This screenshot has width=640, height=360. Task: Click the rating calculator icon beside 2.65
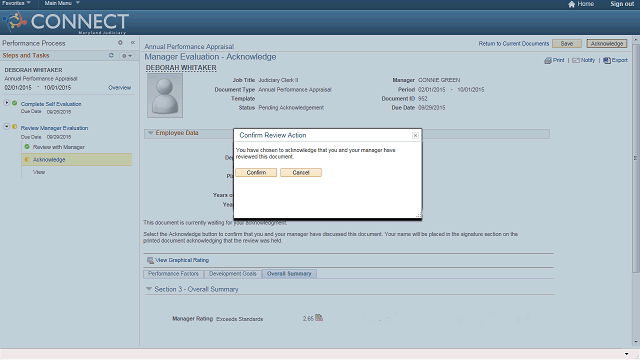coord(319,318)
